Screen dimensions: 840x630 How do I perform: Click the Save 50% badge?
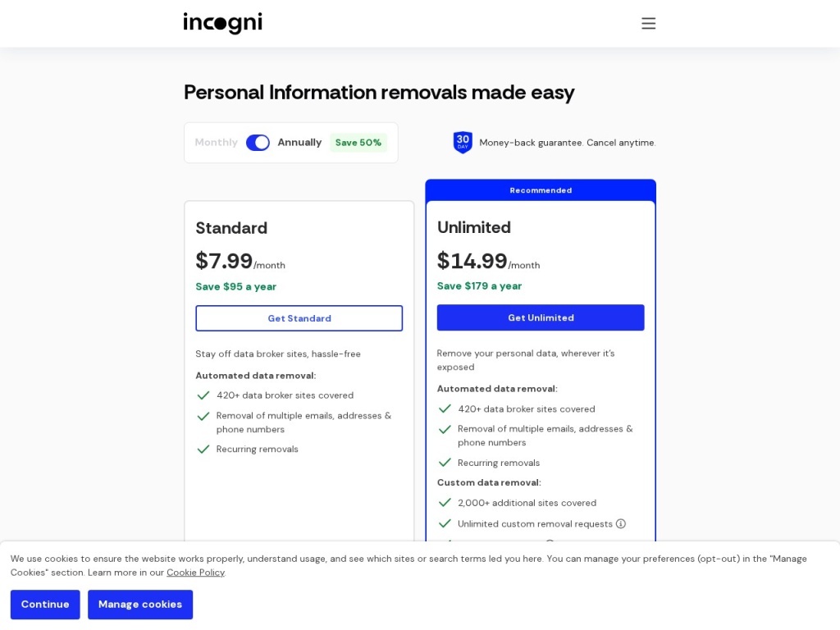coord(358,143)
